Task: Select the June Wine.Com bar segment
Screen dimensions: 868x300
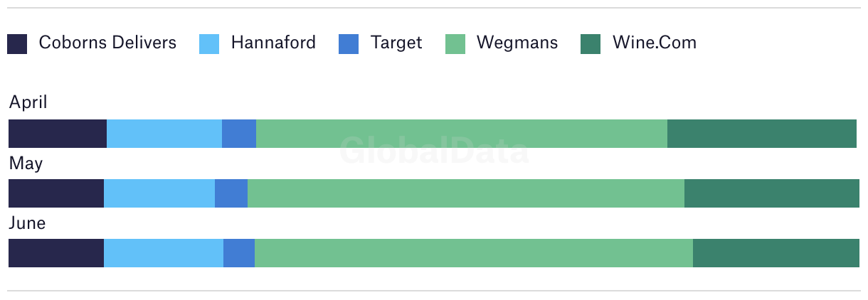Action: 776,253
